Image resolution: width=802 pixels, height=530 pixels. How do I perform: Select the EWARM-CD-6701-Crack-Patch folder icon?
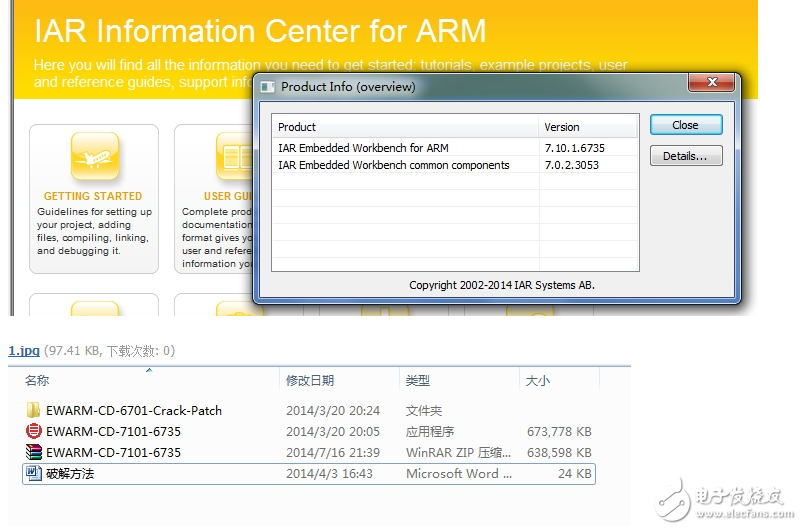click(33, 410)
